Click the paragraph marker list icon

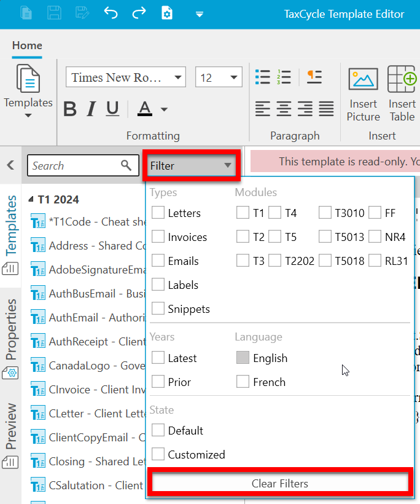[x=314, y=77]
